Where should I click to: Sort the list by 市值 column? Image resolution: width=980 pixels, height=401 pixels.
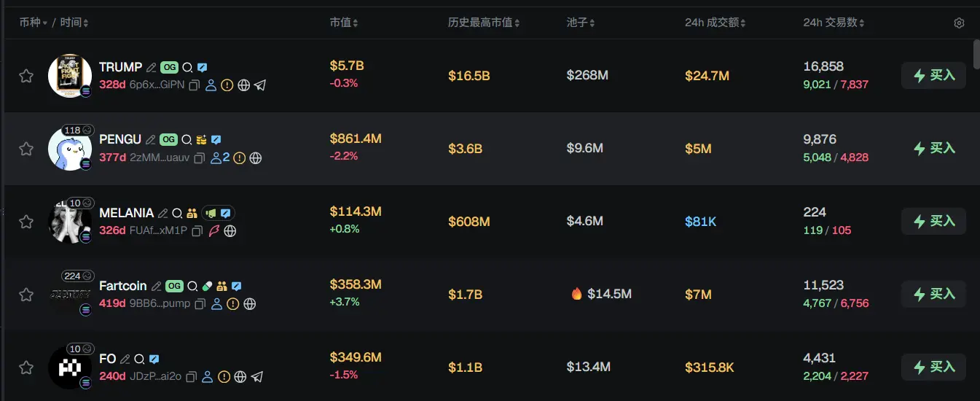point(344,23)
